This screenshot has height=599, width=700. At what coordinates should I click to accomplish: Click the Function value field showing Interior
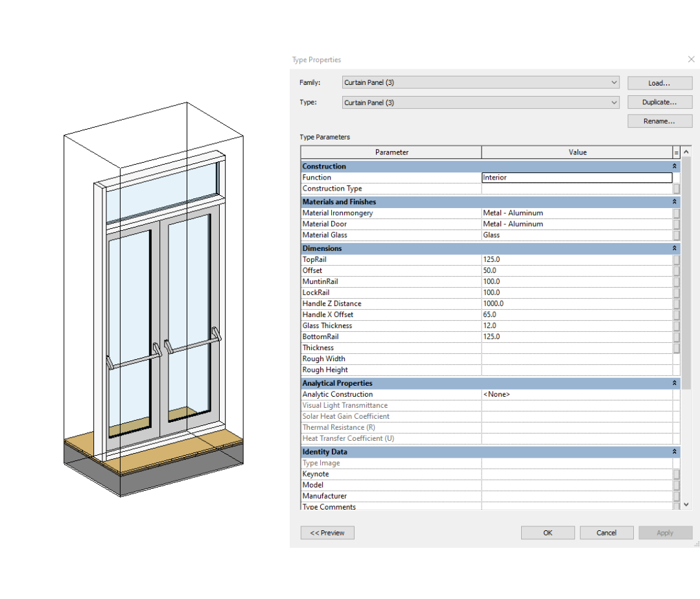pos(576,178)
